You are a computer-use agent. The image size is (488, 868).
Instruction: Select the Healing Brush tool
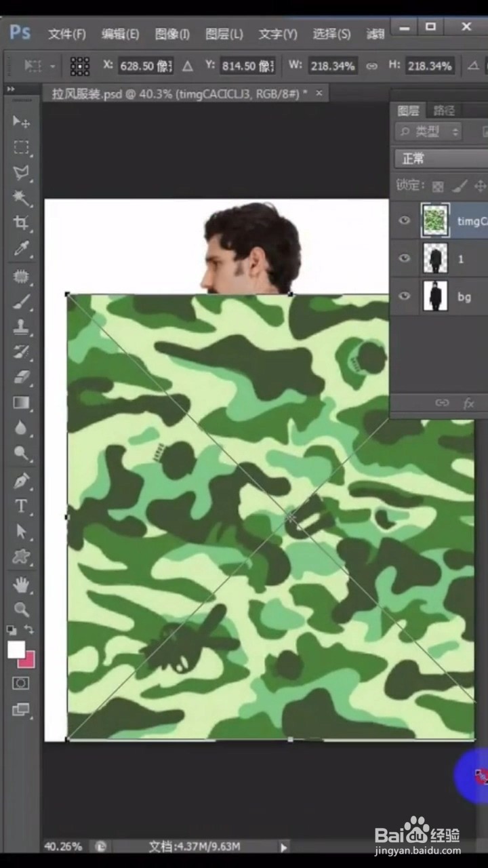[x=21, y=277]
